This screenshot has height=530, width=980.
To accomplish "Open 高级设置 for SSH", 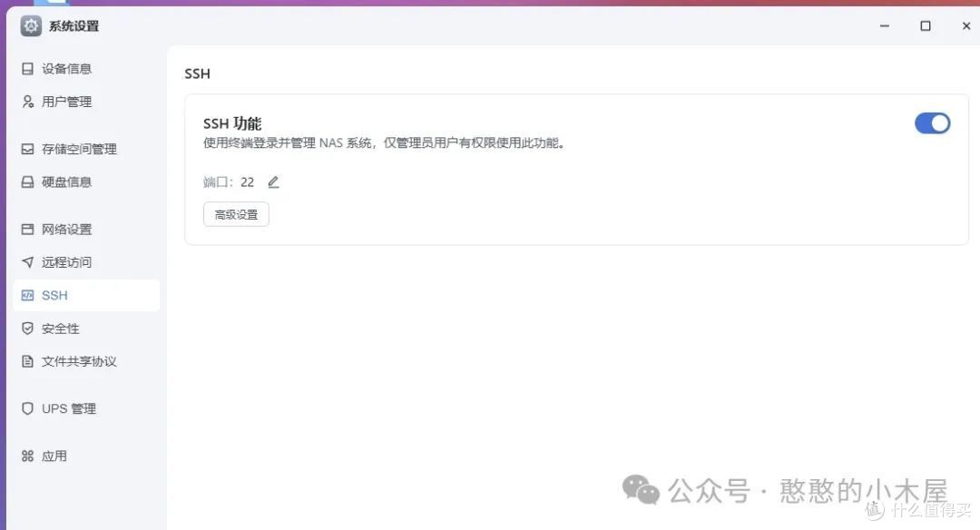I will pos(236,214).
